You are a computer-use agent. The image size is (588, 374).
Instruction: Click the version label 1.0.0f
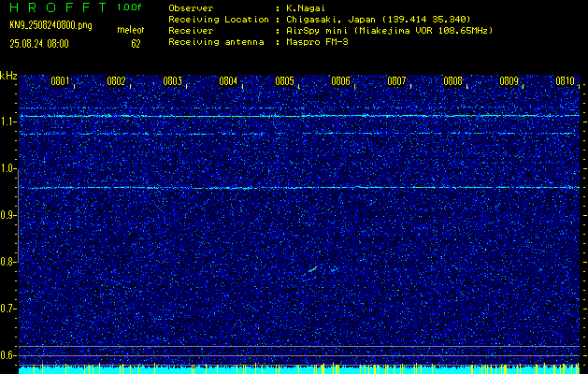coord(129,7)
